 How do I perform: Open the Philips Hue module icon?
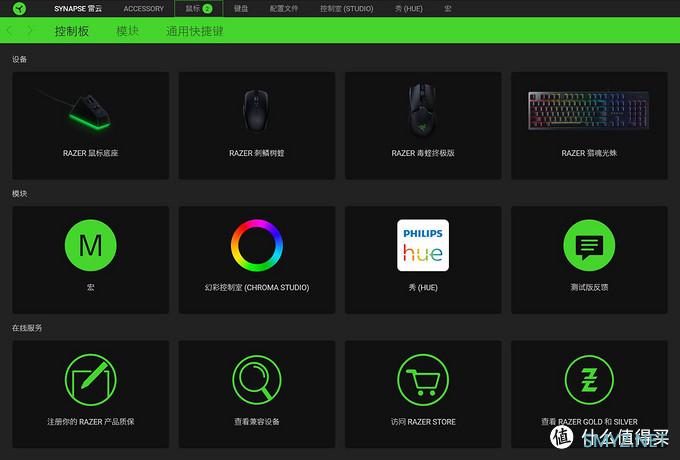[423, 245]
